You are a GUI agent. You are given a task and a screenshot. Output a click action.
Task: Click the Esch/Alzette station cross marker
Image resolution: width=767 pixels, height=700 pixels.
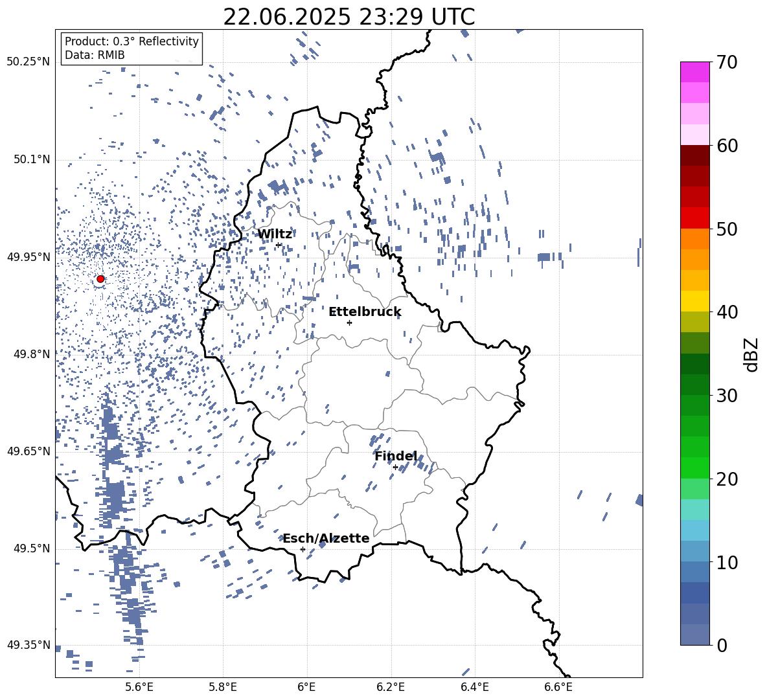[303, 549]
